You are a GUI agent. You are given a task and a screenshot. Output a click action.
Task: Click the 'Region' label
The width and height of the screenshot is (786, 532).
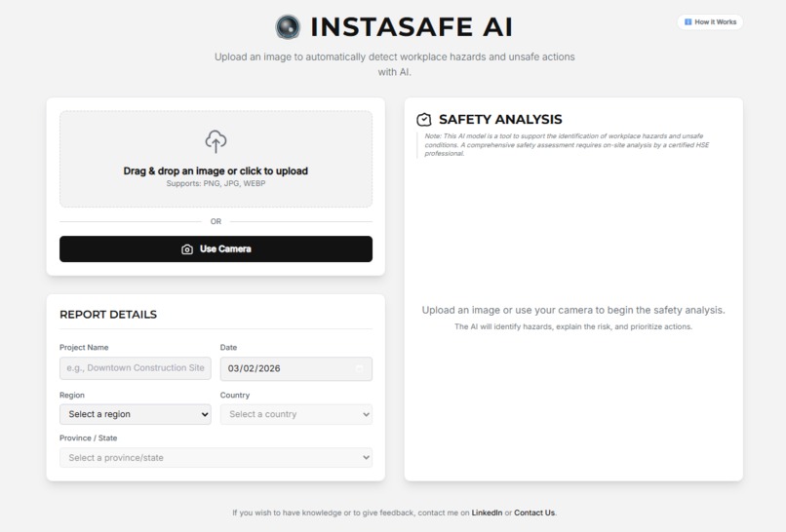[72, 396]
